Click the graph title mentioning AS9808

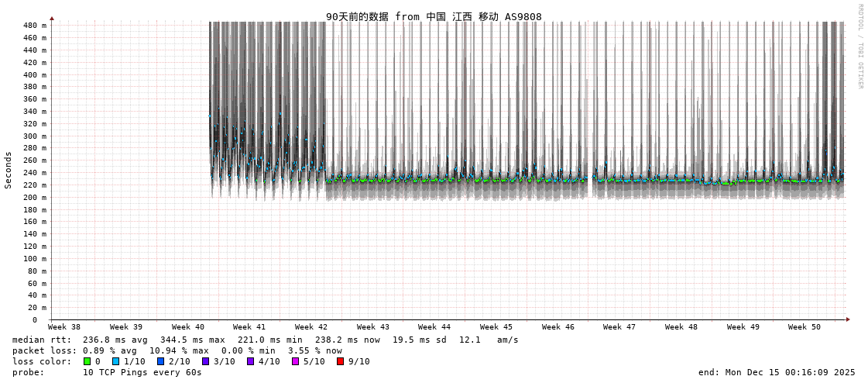pos(434,16)
